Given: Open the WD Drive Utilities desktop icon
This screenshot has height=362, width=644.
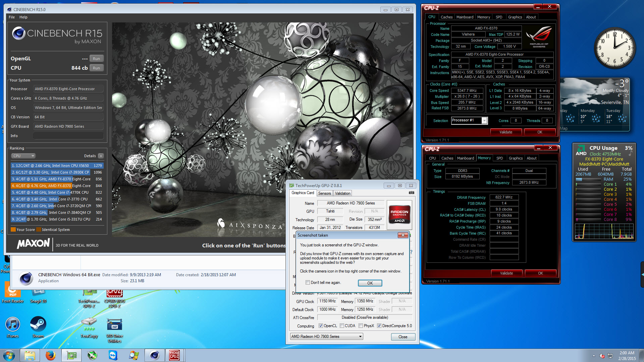Looking at the screenshot, I should pos(114,331).
